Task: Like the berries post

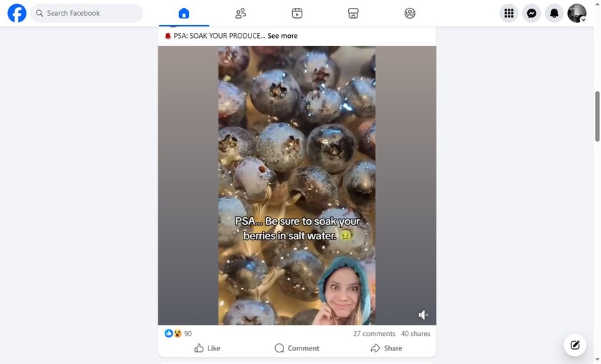Action: (207, 348)
